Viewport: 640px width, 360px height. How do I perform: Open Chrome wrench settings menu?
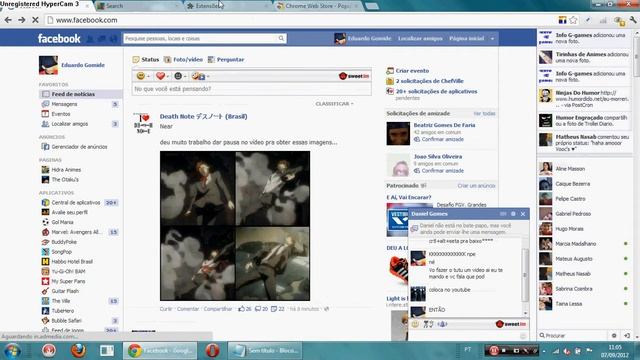[x=633, y=20]
